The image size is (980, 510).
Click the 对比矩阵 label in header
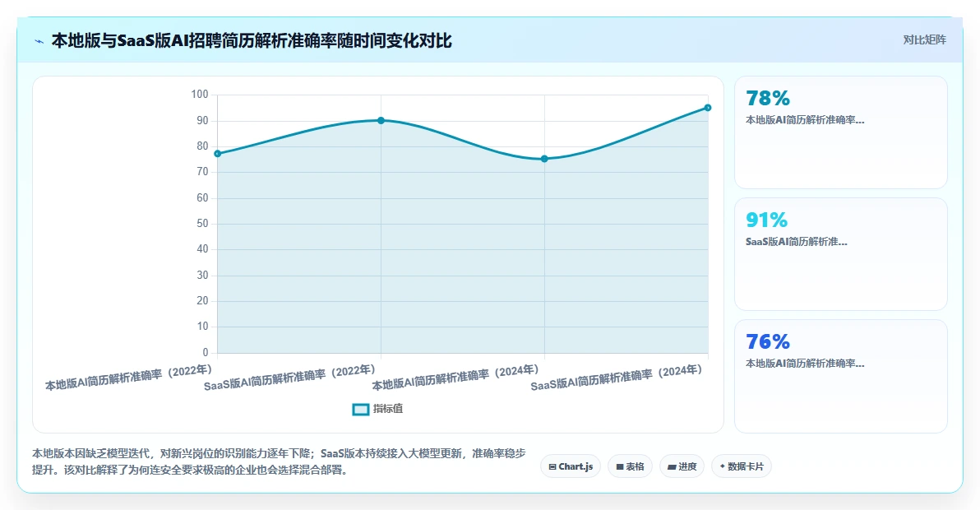924,40
